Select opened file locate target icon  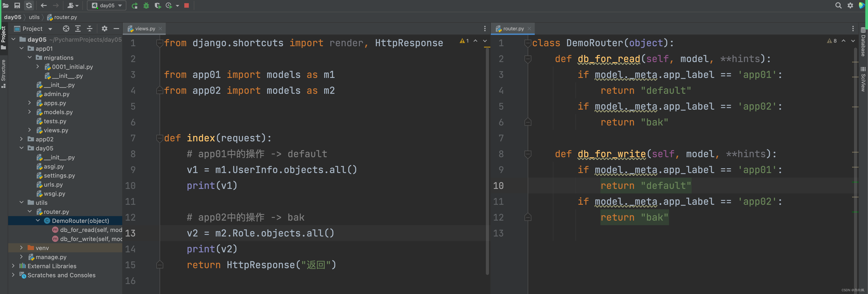click(x=66, y=29)
